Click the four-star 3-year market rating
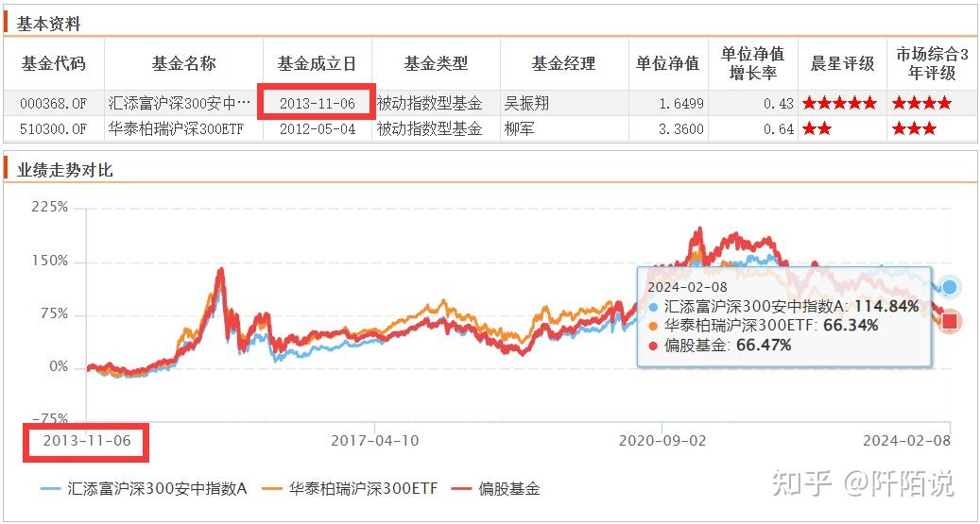Viewport: 980px width, 524px height. tap(921, 104)
